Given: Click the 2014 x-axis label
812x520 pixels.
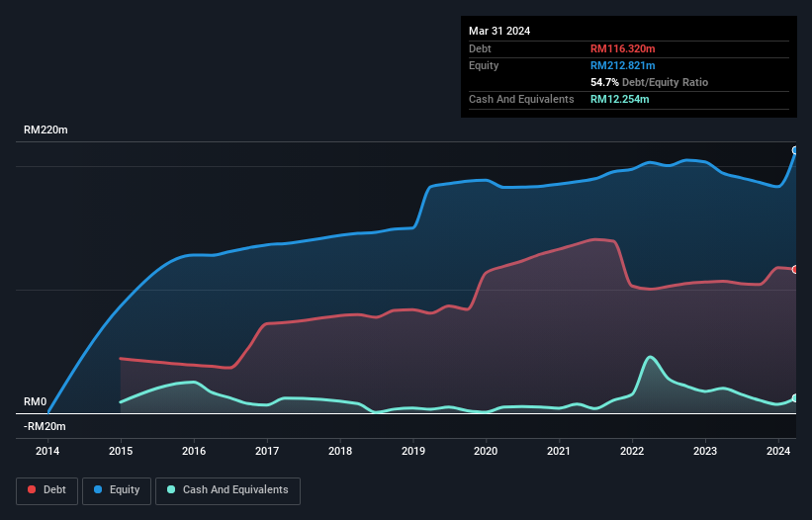Looking at the screenshot, I should pos(47,451).
